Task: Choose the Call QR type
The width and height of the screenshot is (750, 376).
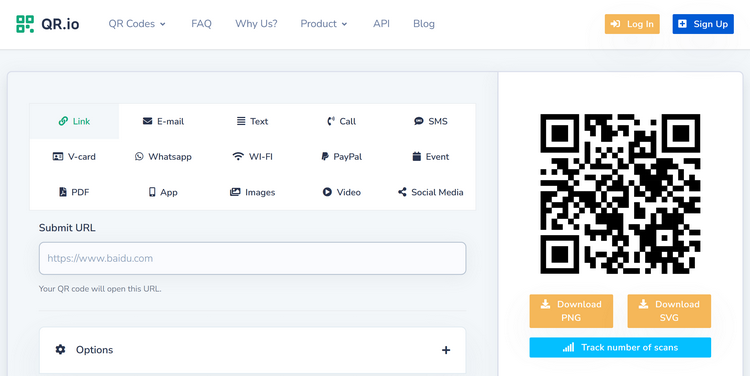Action: pos(342,122)
